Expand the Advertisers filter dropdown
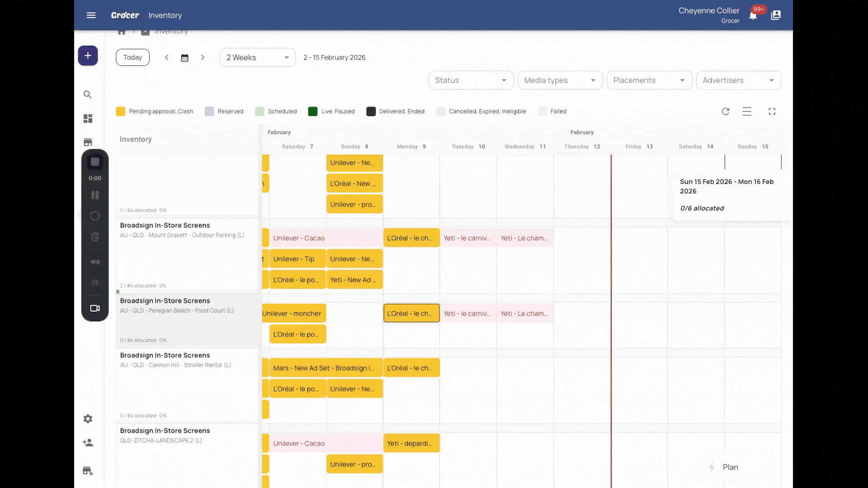 (x=738, y=80)
